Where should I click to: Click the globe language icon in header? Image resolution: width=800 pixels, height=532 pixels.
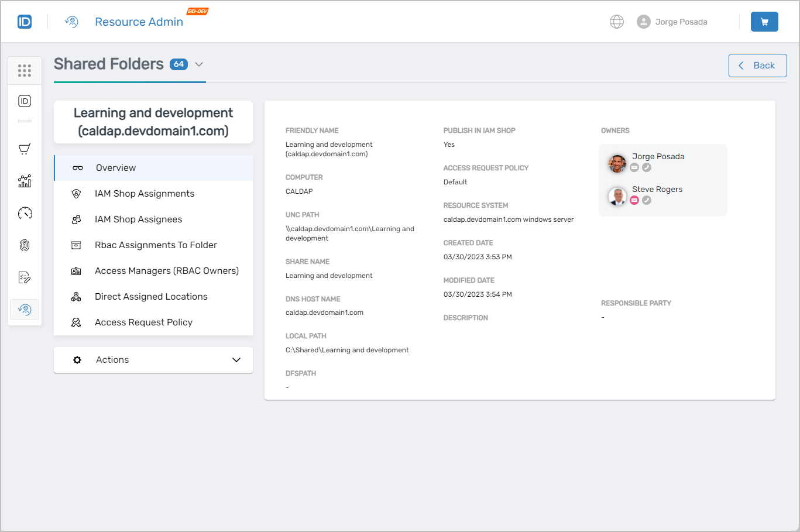617,21
